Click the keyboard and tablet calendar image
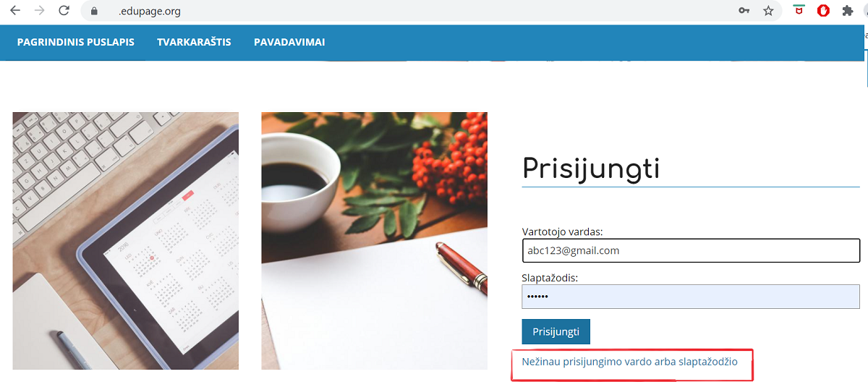Viewport: 868px width, 387px height. pyautogui.click(x=126, y=241)
